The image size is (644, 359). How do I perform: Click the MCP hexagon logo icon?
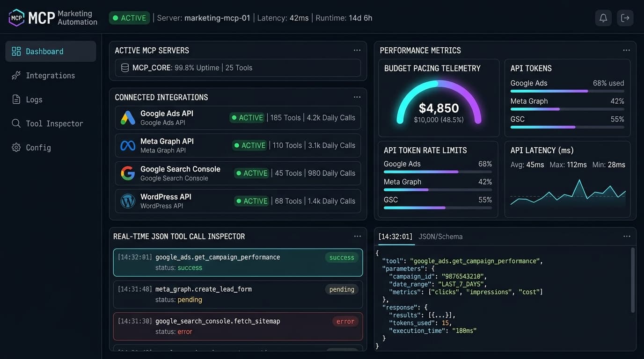click(16, 18)
